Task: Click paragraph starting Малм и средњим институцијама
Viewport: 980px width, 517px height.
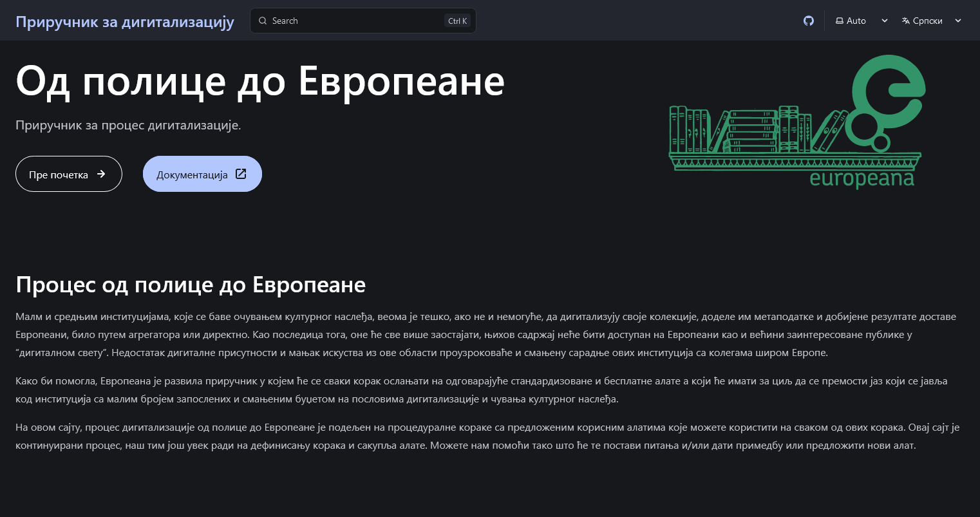Action: [x=486, y=335]
